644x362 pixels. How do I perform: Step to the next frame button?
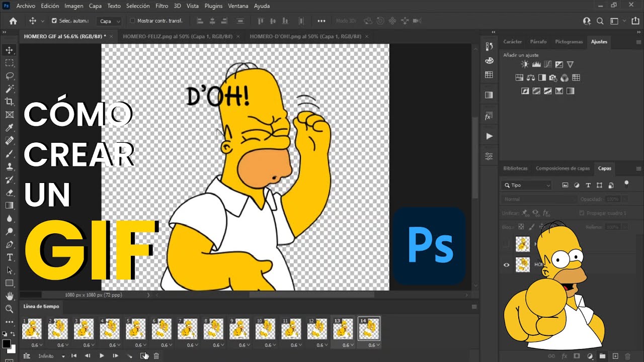pyautogui.click(x=115, y=356)
